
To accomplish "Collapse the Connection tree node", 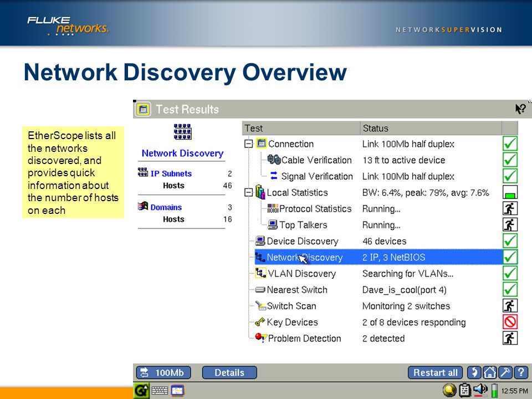I will click(x=249, y=144).
